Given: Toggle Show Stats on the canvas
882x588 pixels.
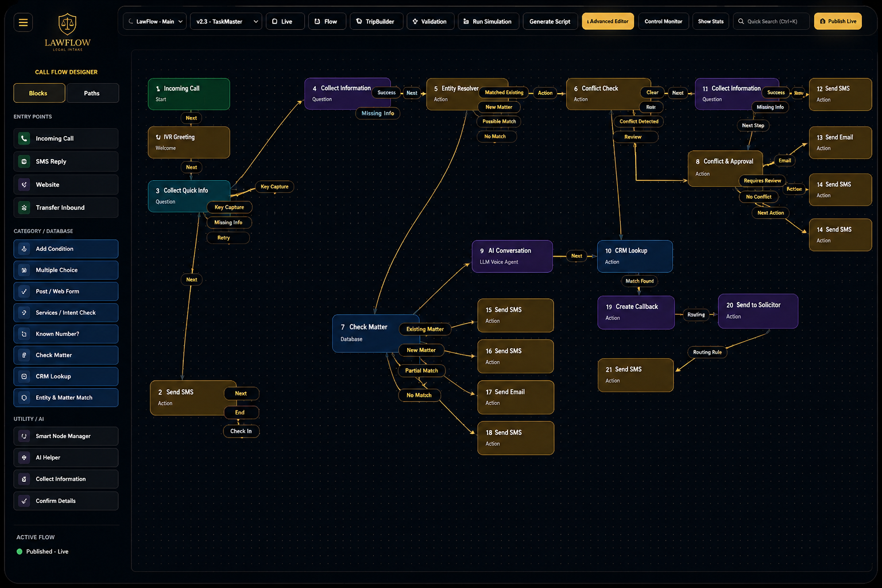Looking at the screenshot, I should 711,21.
